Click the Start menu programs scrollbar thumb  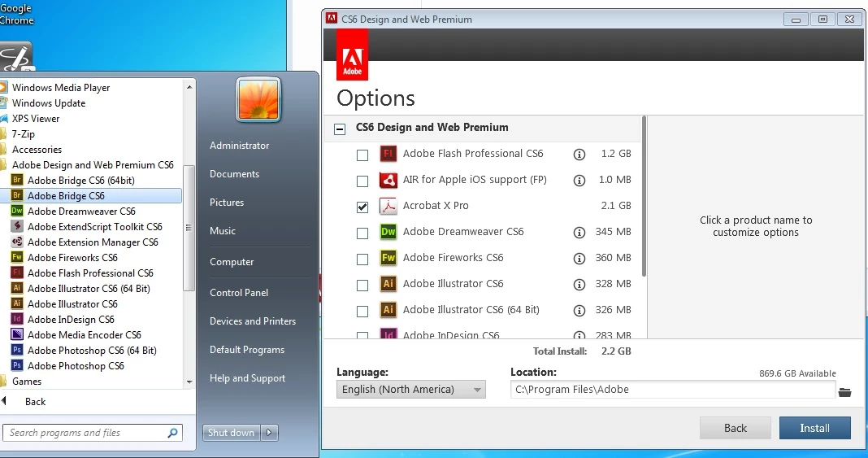[x=189, y=228]
